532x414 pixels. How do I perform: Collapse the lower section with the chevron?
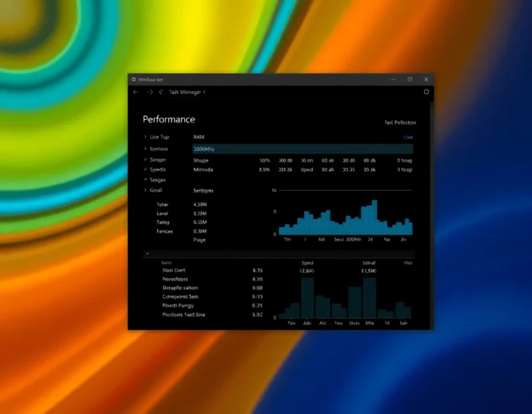[x=147, y=254]
